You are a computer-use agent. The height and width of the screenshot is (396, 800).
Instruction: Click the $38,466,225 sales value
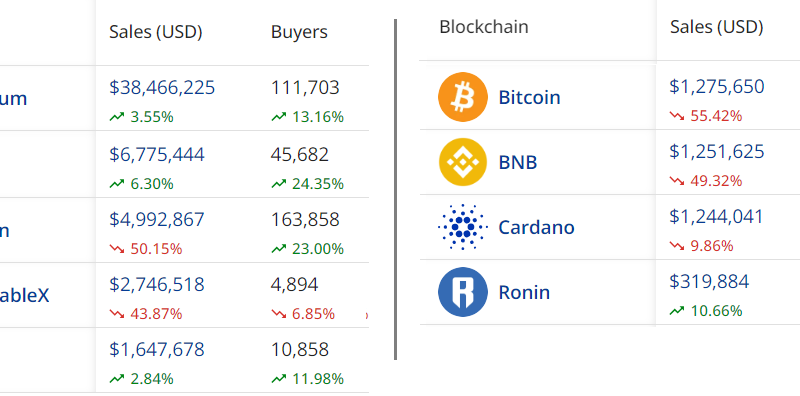click(x=162, y=88)
